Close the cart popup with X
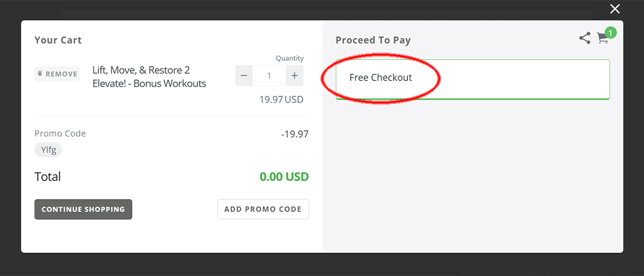The width and height of the screenshot is (644, 276). pyautogui.click(x=614, y=9)
